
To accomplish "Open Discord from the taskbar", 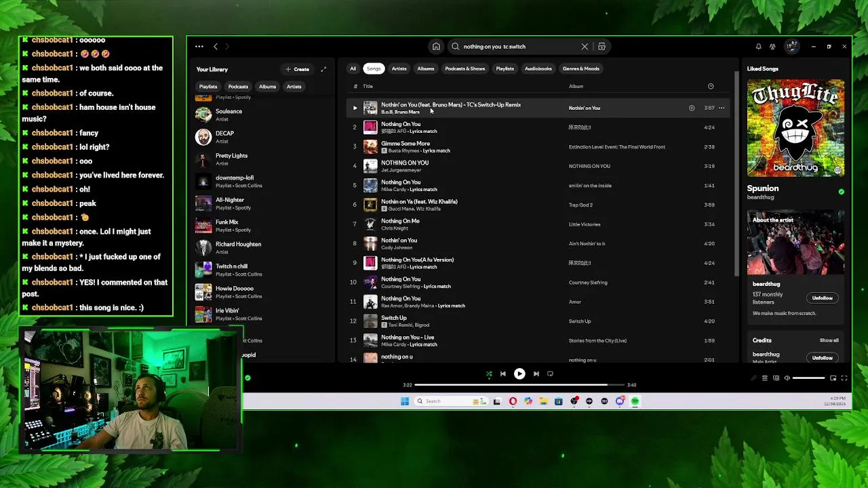I will click(620, 401).
